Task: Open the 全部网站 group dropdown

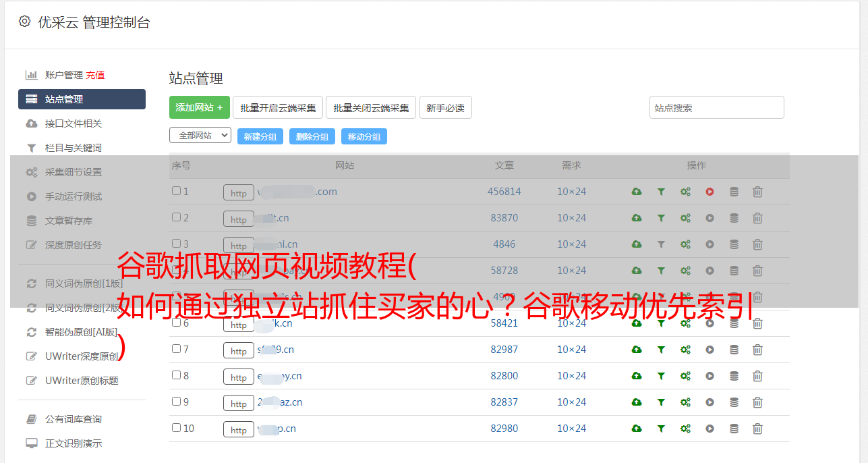Action: (200, 136)
